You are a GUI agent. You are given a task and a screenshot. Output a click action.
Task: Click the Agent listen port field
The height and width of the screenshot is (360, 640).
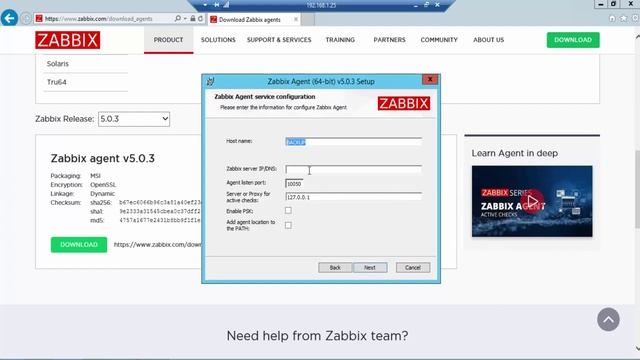click(x=294, y=184)
